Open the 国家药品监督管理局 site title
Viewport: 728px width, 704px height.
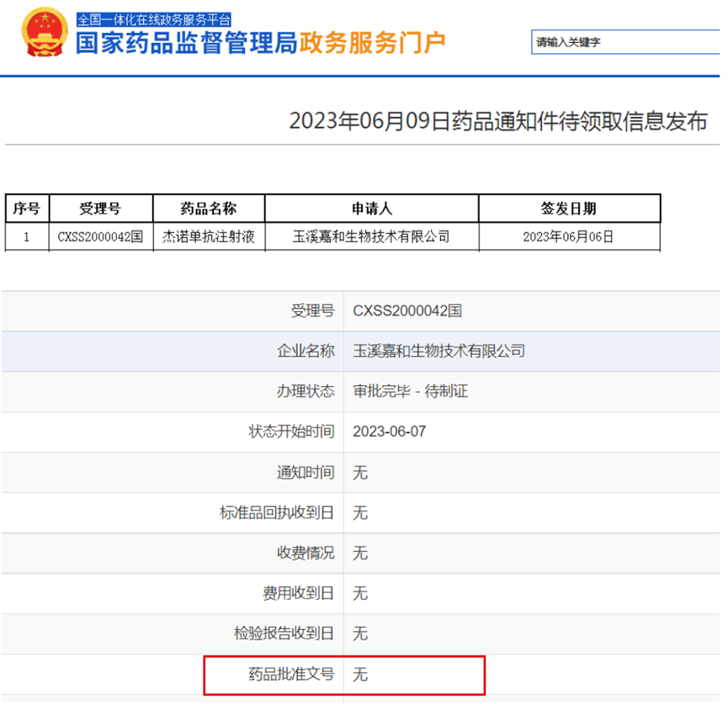pyautogui.click(x=187, y=43)
